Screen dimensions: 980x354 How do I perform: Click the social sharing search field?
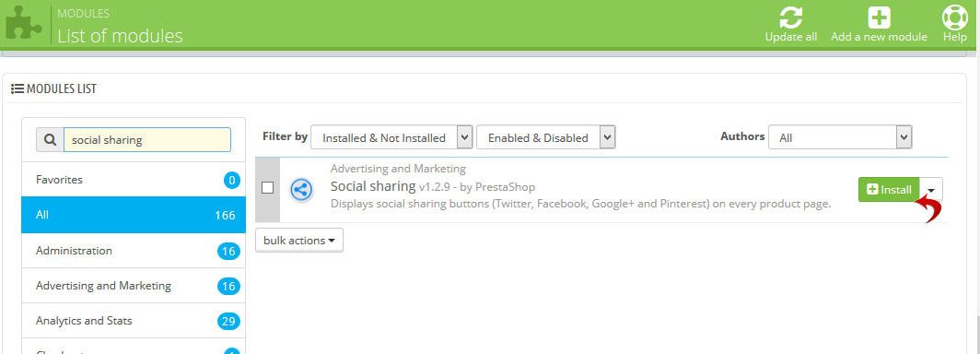point(147,140)
